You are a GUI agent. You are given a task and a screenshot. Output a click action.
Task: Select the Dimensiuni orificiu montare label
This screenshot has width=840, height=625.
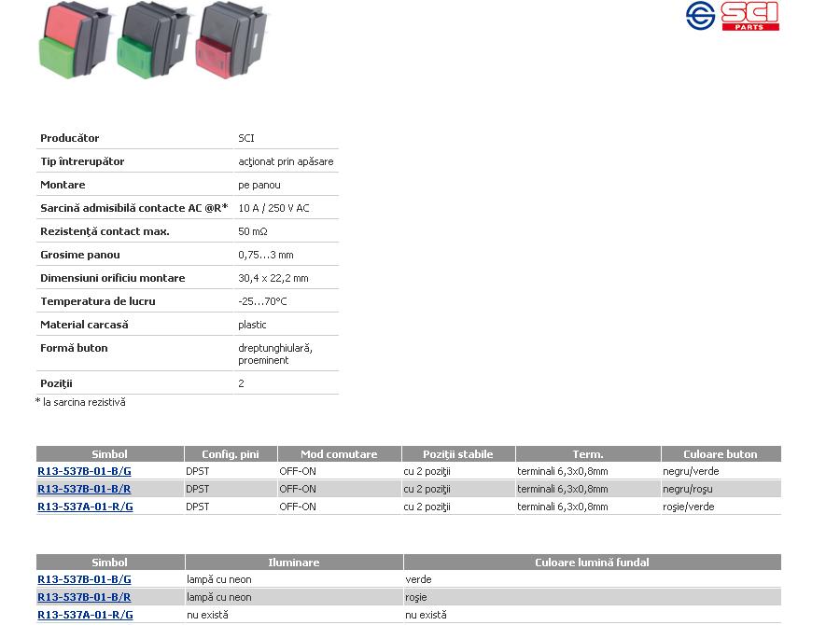click(x=113, y=278)
